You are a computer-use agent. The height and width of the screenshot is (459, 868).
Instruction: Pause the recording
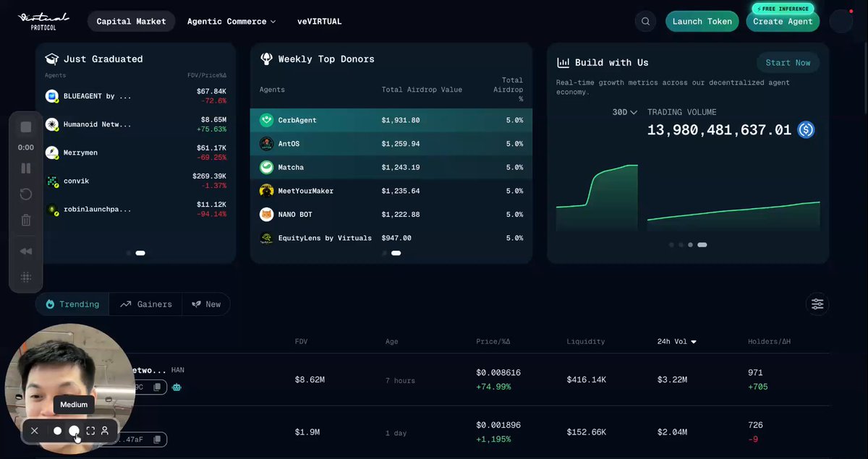[x=26, y=168]
